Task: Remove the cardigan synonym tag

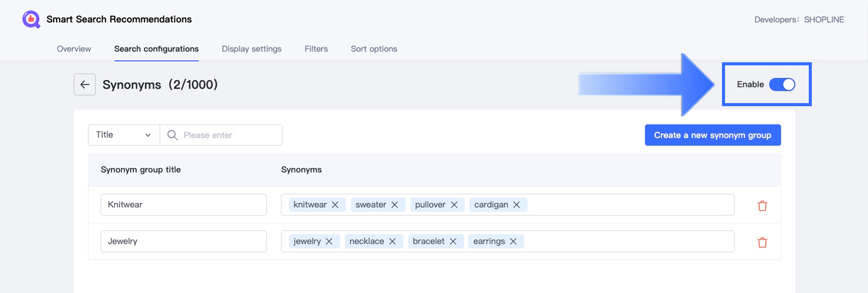Action: (517, 205)
